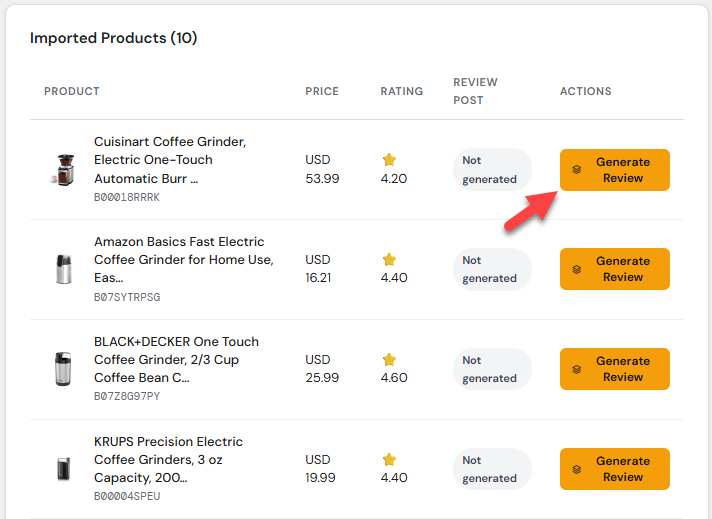Click ASIN code B07SYTRPSG

pyautogui.click(x=127, y=297)
